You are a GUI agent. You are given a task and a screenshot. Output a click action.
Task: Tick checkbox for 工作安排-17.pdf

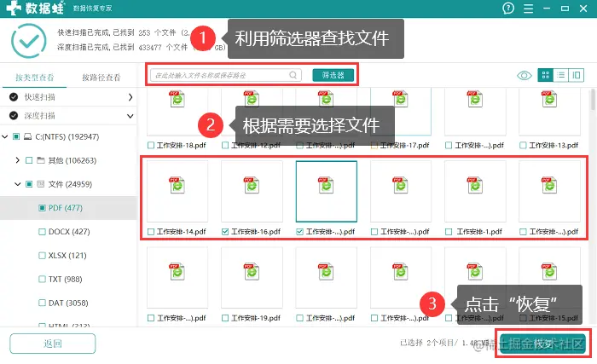point(374,146)
